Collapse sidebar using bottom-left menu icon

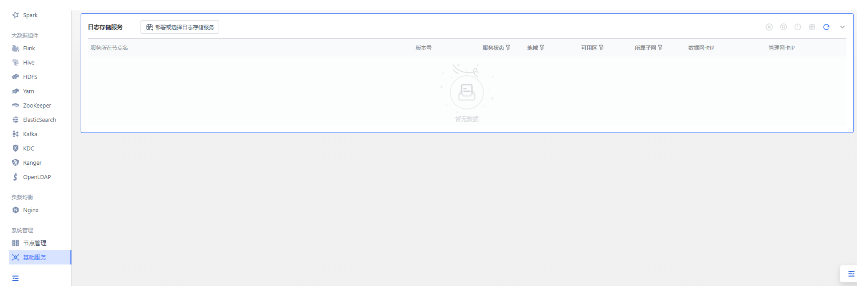[15, 278]
